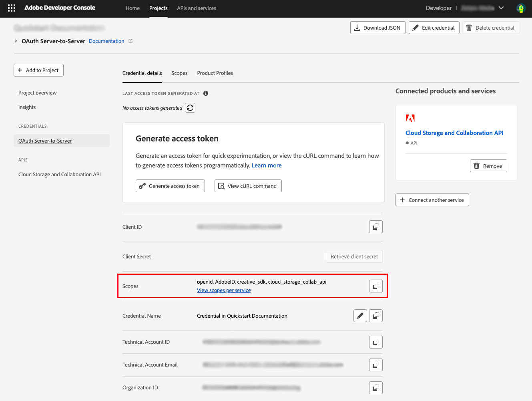Copy the Scopes to clipboard
Screen dimensions: 532x401
click(x=375, y=286)
